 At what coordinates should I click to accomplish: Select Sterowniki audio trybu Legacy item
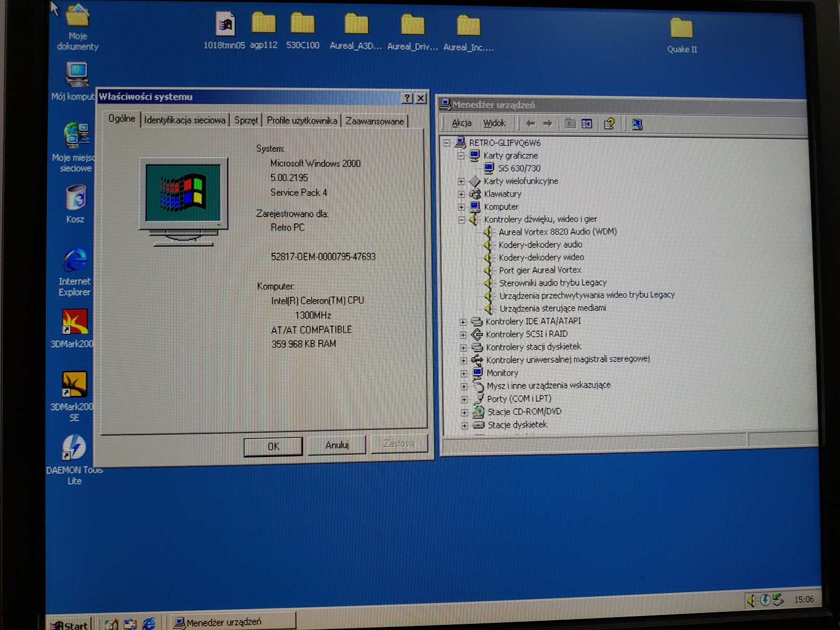553,283
